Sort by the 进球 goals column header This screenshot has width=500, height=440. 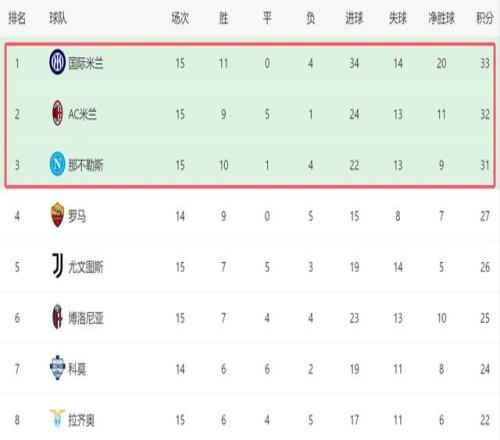[x=354, y=18]
